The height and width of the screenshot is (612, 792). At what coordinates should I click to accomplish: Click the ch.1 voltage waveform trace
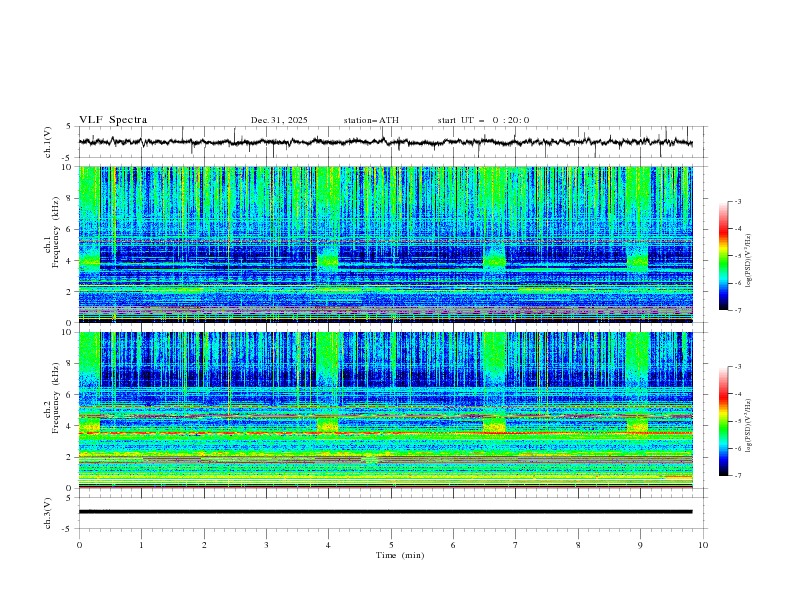385,142
